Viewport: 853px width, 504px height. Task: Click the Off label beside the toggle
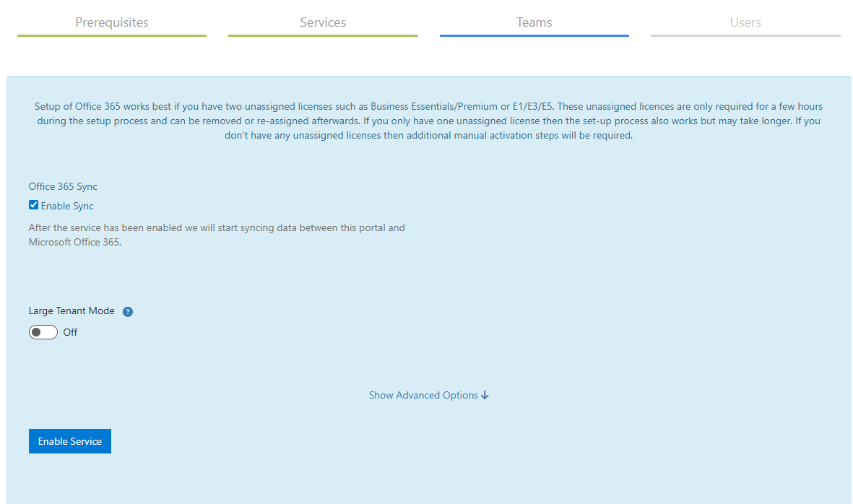click(70, 333)
